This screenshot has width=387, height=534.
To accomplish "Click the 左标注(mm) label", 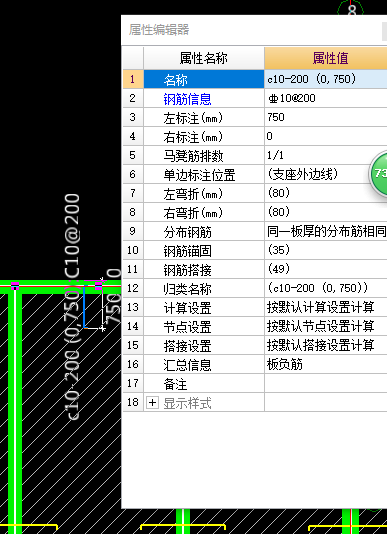I will (x=193, y=118).
